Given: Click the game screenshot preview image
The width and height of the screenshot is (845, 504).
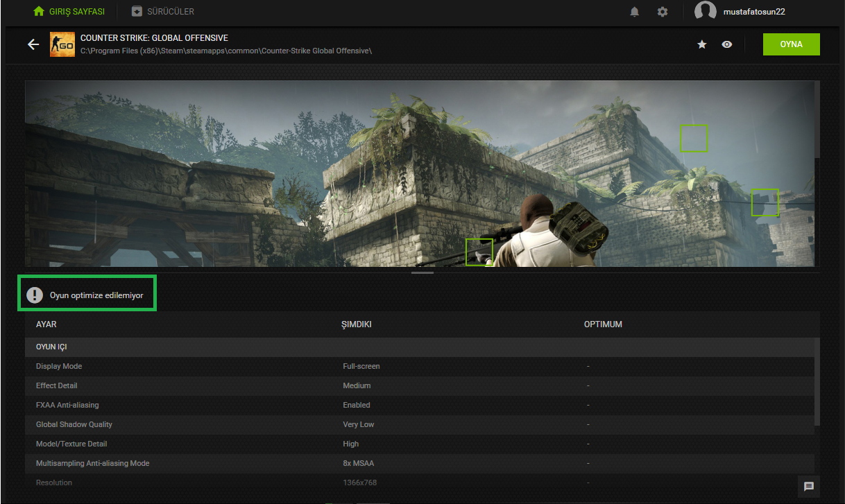Looking at the screenshot, I should [x=419, y=173].
